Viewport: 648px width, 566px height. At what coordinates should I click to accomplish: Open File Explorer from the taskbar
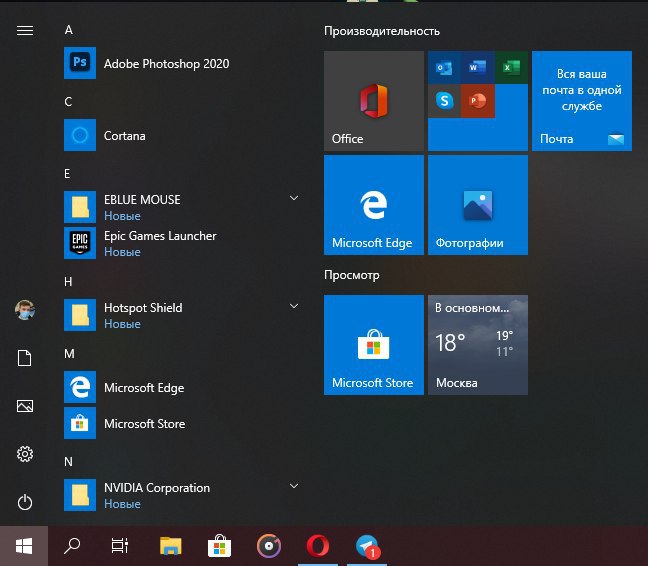coord(171,546)
